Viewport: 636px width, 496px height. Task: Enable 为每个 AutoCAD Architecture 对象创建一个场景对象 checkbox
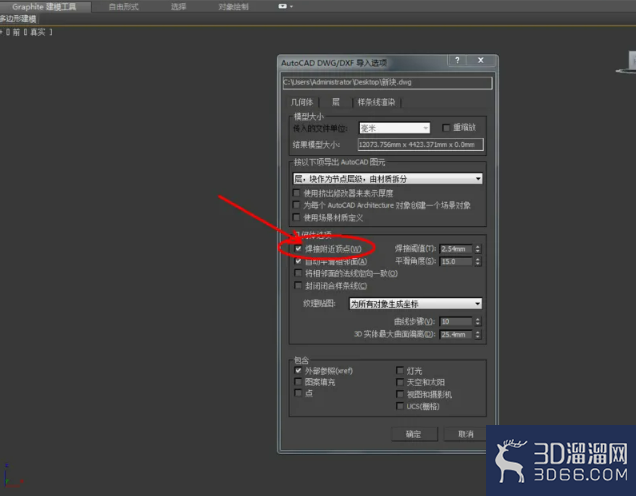point(297,205)
